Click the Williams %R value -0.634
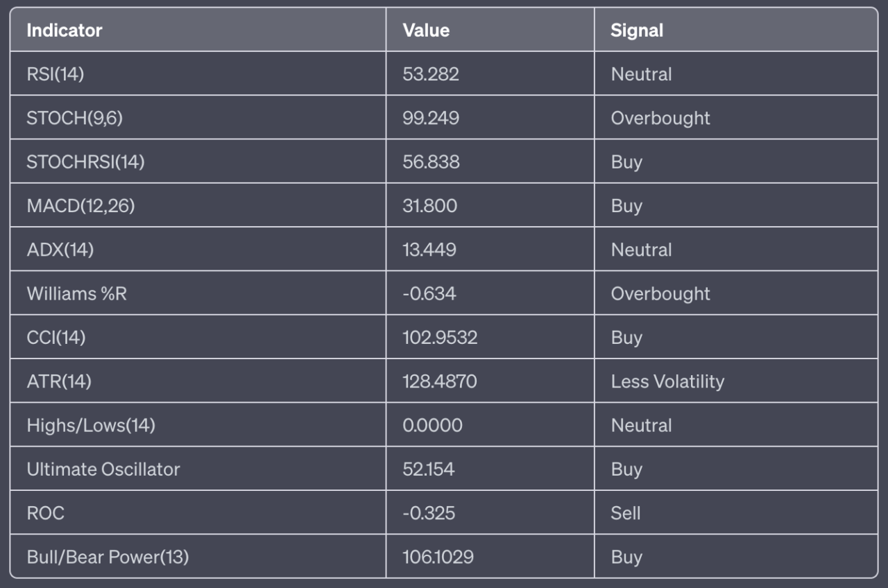The height and width of the screenshot is (588, 888). coord(429,294)
